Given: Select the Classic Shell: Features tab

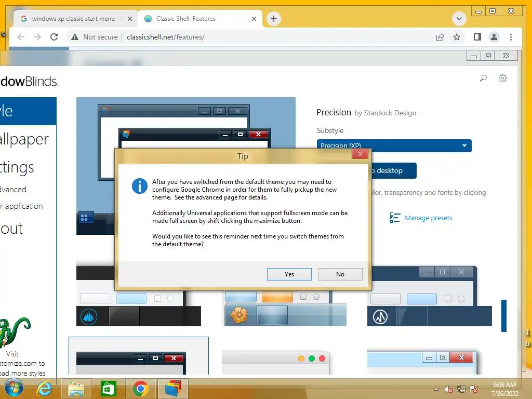Looking at the screenshot, I should coord(200,19).
